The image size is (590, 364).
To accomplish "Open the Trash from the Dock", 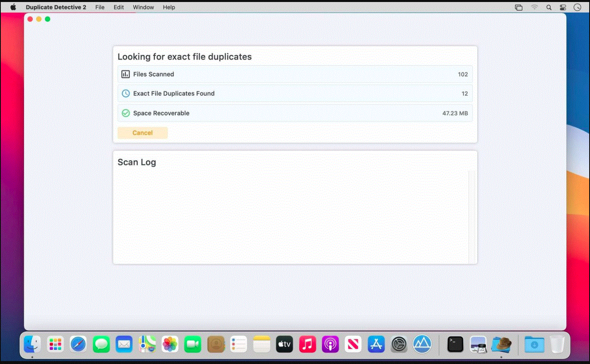I will click(557, 345).
